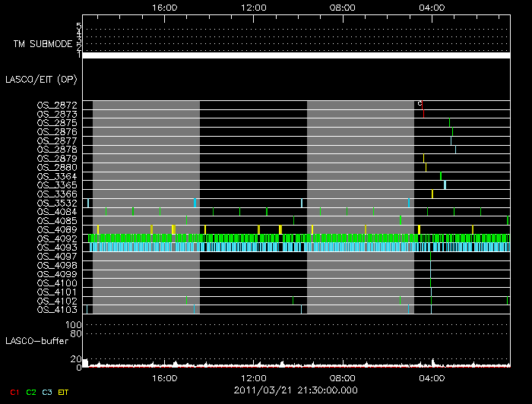
Task: Click the yellow marker in the OS_3366 row
Action: (432, 194)
